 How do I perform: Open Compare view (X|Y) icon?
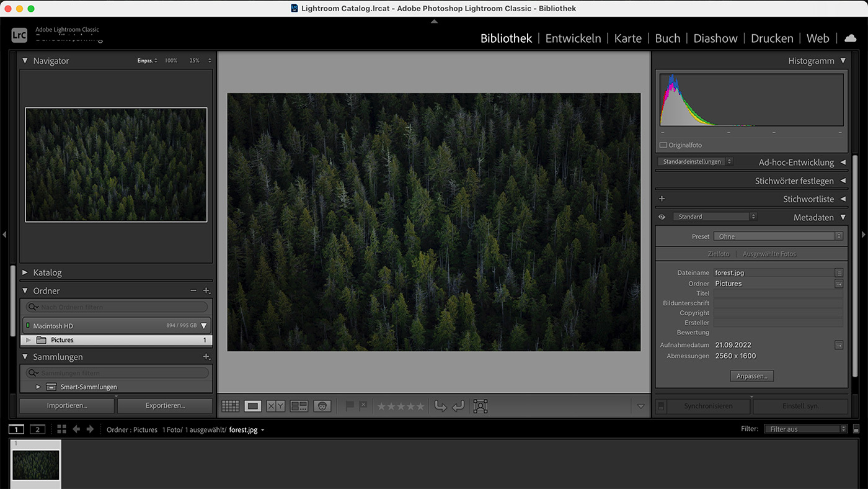pyautogui.click(x=276, y=406)
